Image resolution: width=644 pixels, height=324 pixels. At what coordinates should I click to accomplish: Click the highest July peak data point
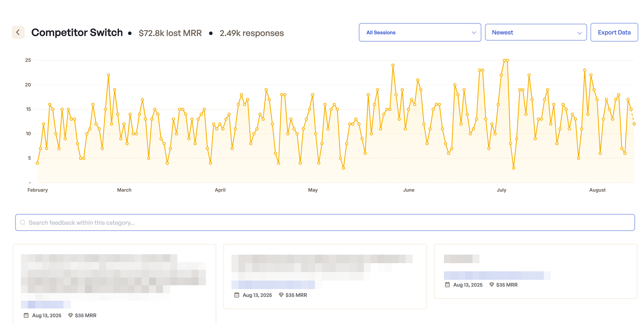(x=504, y=60)
